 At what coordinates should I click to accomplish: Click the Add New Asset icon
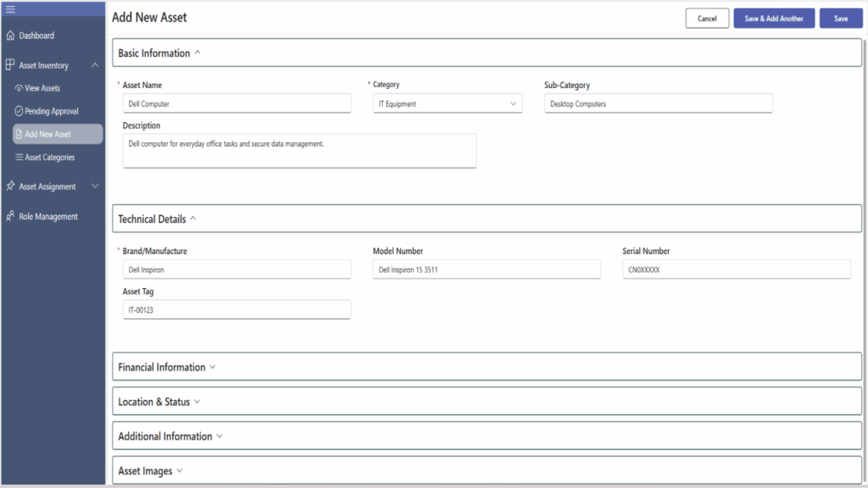[19, 133]
